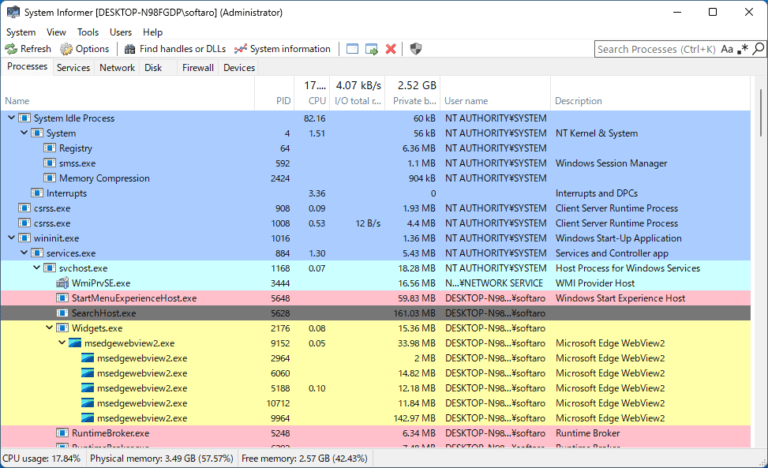Click Free memory status bar entry

pos(305,459)
